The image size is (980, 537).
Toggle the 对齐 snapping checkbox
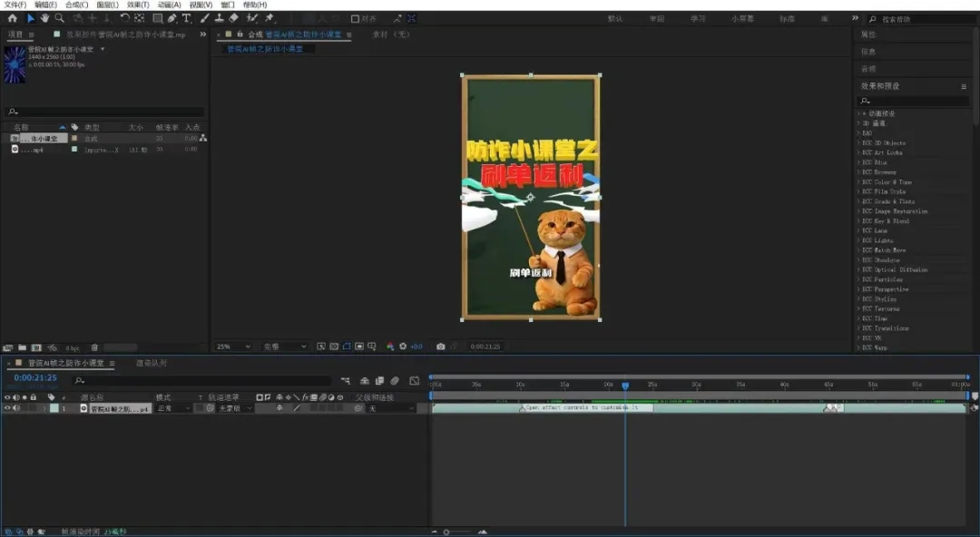coord(355,19)
